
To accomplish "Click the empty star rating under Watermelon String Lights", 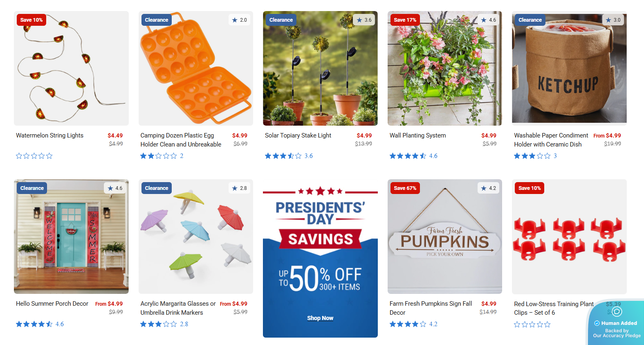I will 34,156.
